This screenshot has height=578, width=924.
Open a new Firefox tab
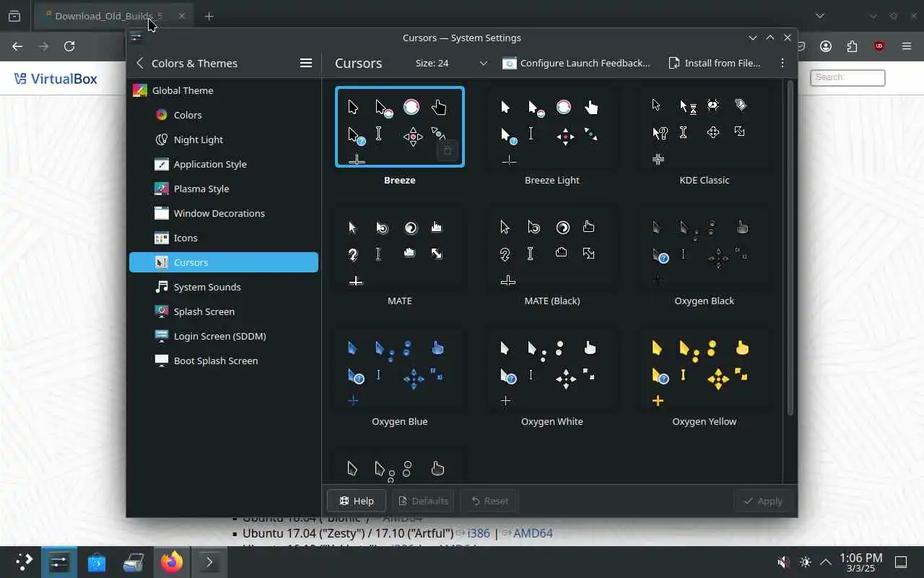[x=209, y=16]
